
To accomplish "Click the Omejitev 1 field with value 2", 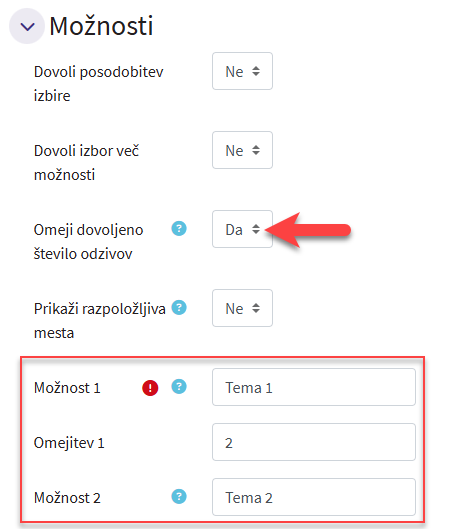I will click(x=314, y=442).
